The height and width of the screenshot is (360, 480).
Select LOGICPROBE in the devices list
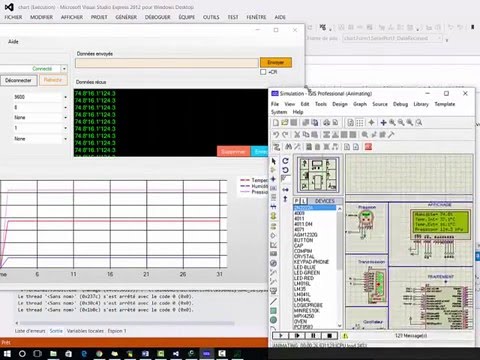tap(308, 305)
